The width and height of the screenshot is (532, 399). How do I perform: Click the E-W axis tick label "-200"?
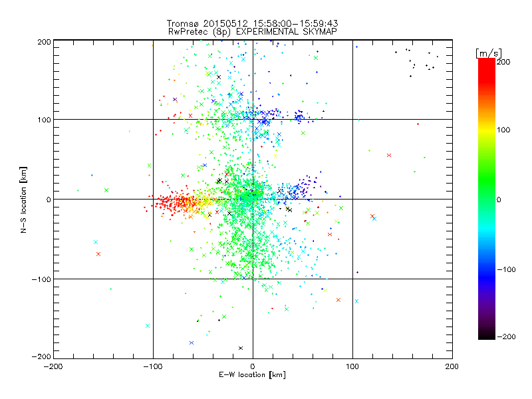click(53, 366)
